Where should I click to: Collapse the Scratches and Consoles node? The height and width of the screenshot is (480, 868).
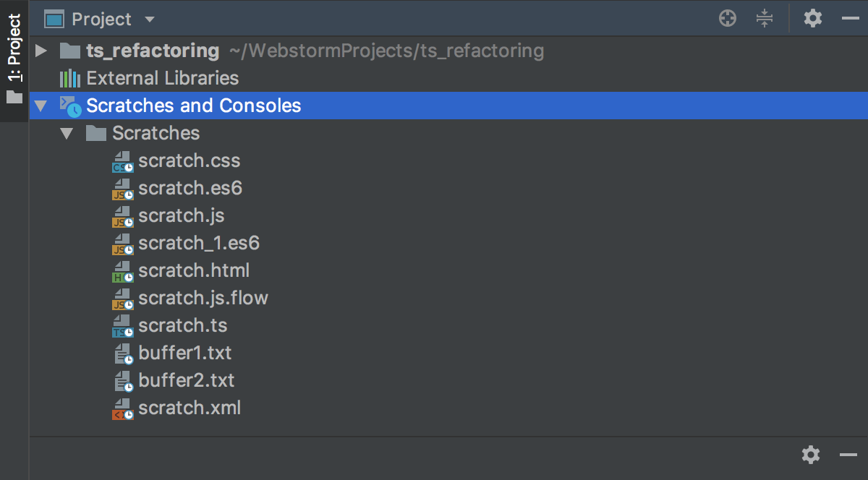[x=41, y=106]
